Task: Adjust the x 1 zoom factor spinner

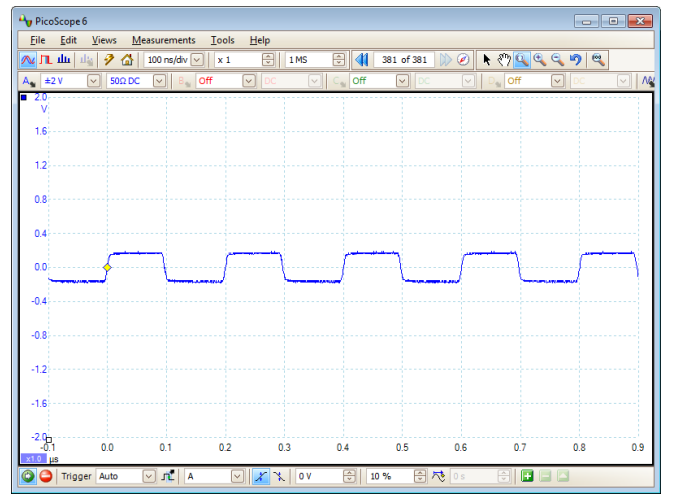Action: [268, 60]
